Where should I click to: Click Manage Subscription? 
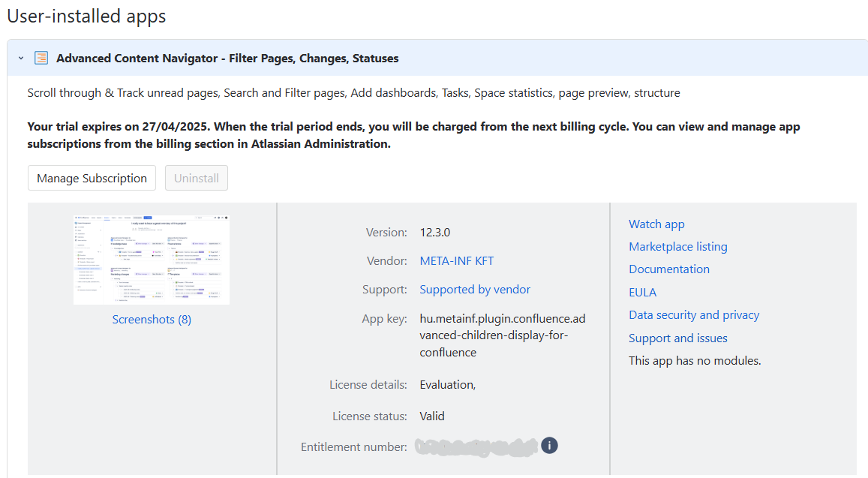[x=92, y=178]
